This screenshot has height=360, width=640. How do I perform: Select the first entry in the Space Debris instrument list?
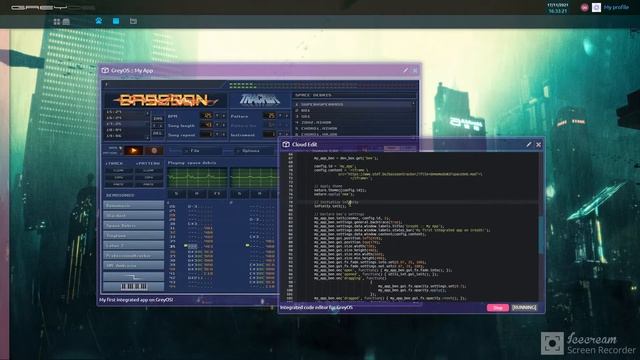pyautogui.click(x=353, y=104)
